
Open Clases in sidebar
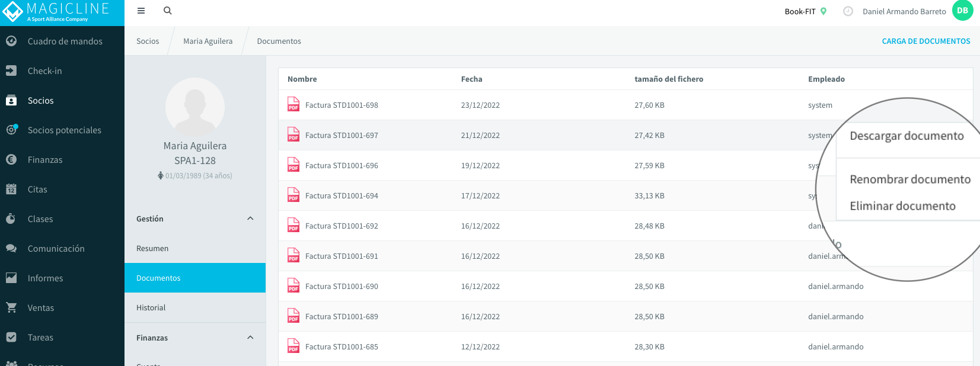40,219
